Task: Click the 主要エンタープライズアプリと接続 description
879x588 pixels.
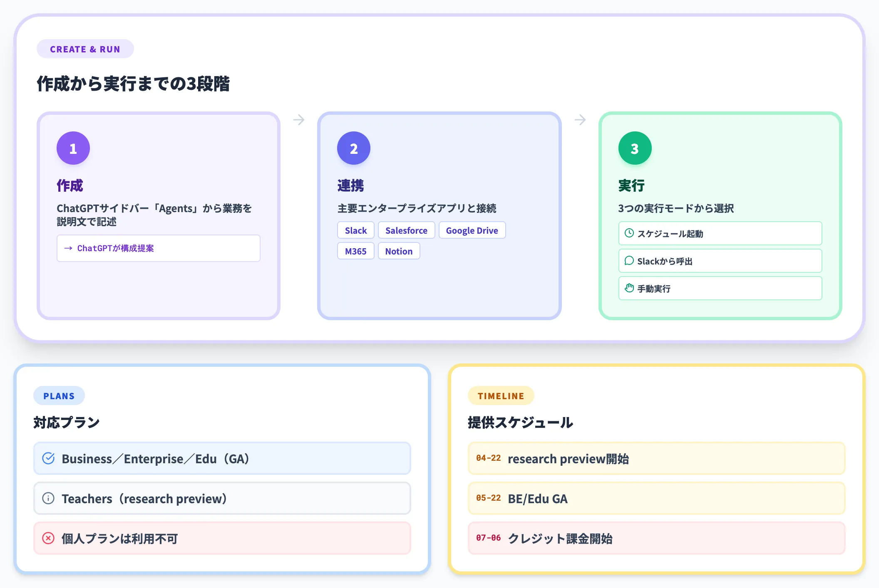Action: (417, 208)
